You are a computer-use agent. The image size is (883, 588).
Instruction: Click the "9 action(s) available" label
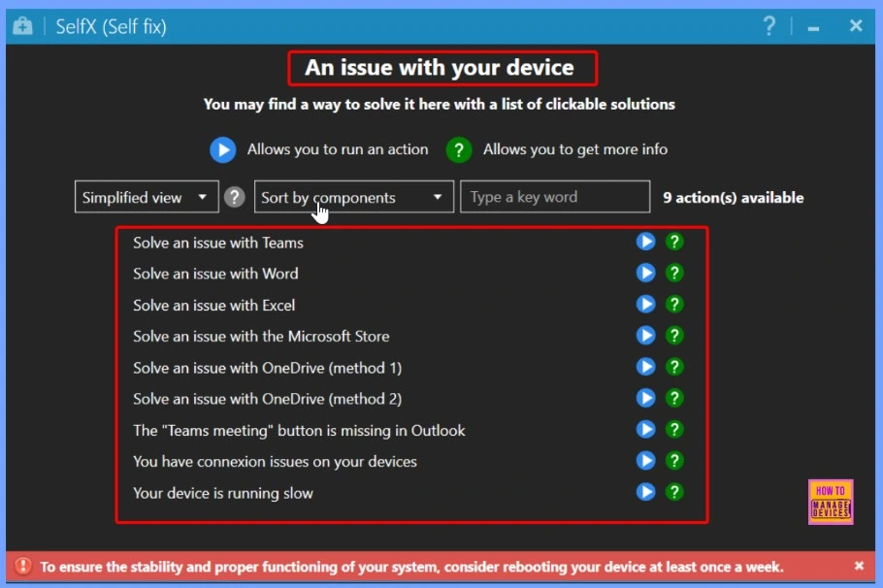click(x=734, y=198)
